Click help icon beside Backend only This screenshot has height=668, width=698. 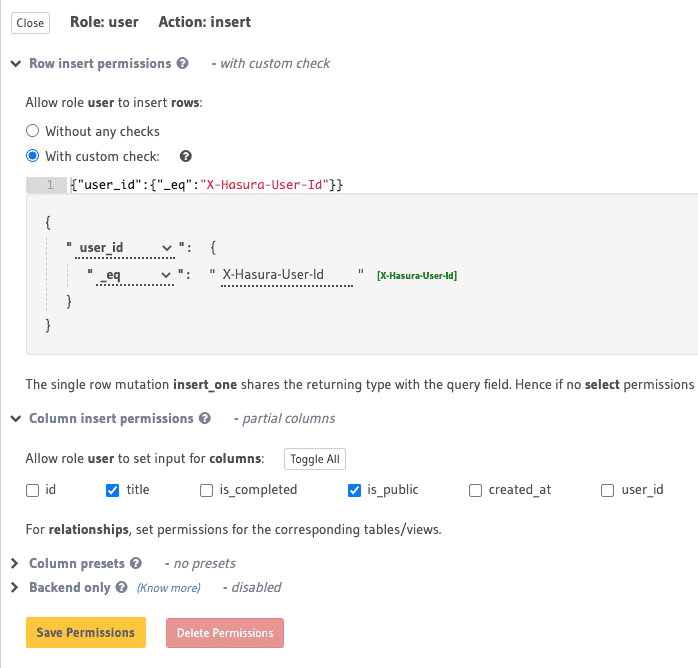[x=122, y=587]
